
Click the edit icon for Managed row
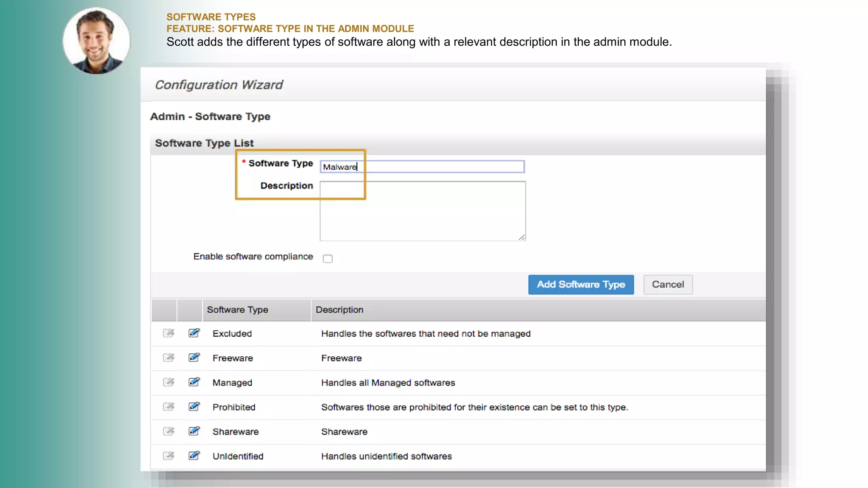coord(194,382)
